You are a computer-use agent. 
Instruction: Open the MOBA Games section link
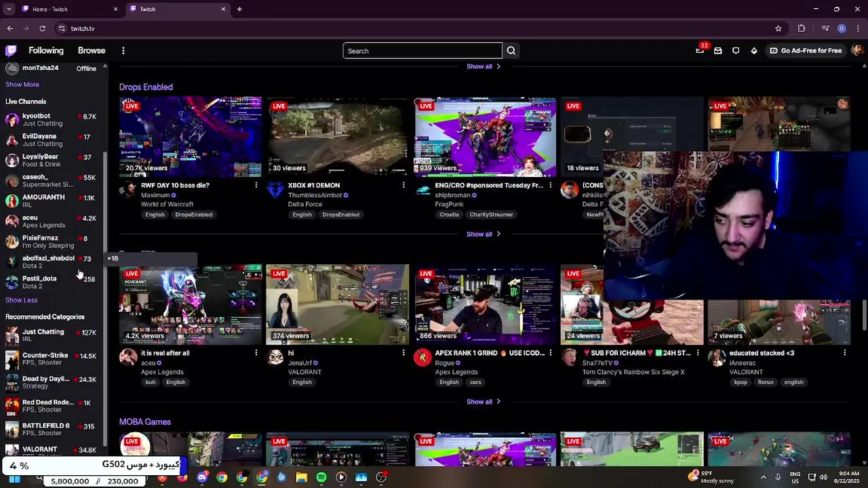(x=145, y=422)
